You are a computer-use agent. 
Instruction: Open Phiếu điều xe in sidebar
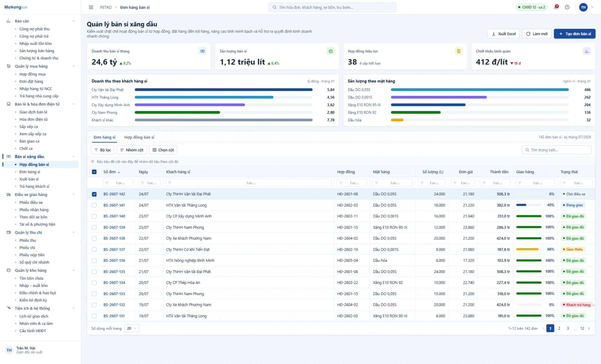pyautogui.click(x=31, y=202)
